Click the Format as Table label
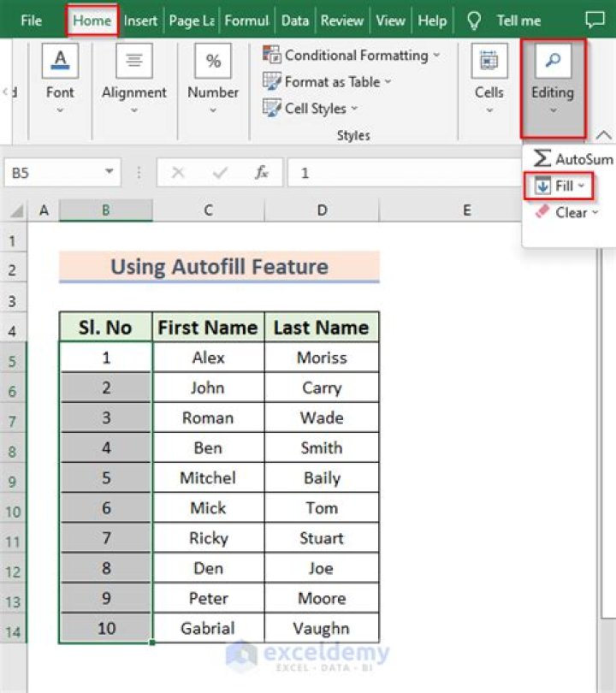 click(x=332, y=82)
